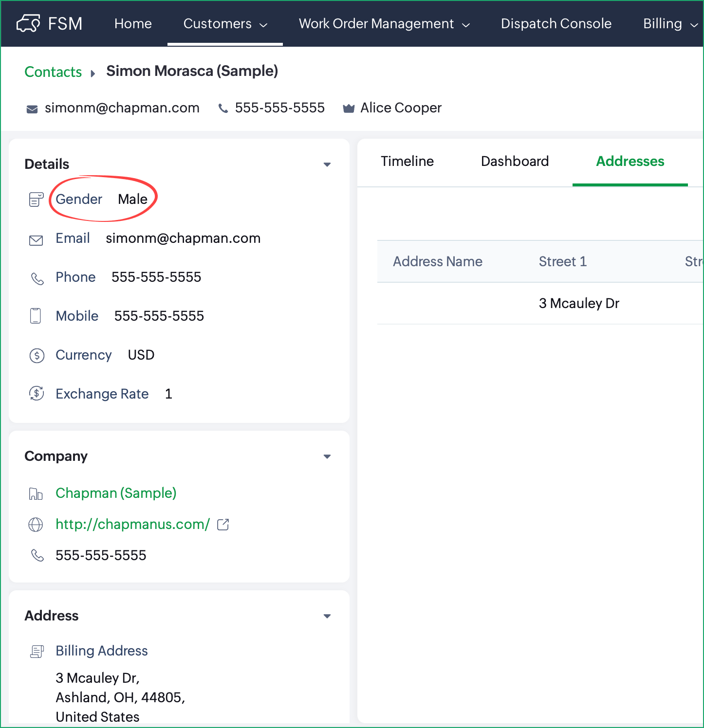Click the envelope icon beside the Email field
Screen dimensions: 704x728
click(x=36, y=240)
